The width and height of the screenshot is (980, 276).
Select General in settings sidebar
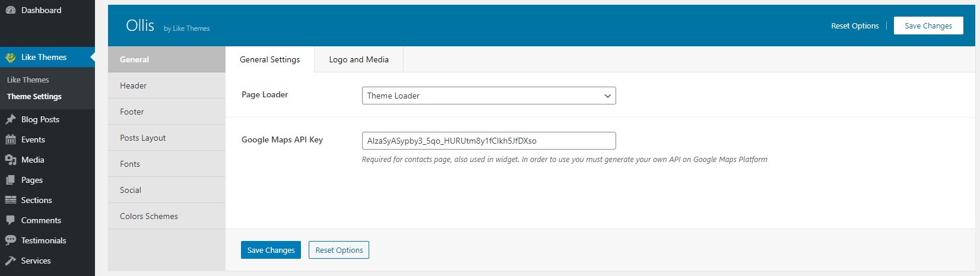[167, 59]
